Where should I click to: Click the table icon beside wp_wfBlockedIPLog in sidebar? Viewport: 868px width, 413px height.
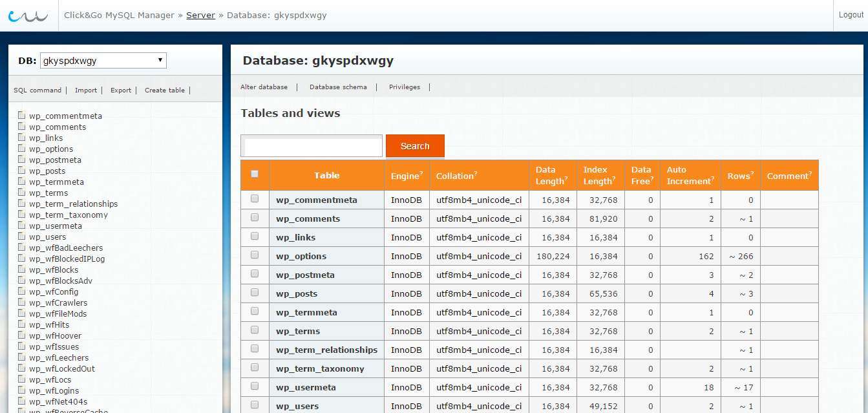[22, 259]
